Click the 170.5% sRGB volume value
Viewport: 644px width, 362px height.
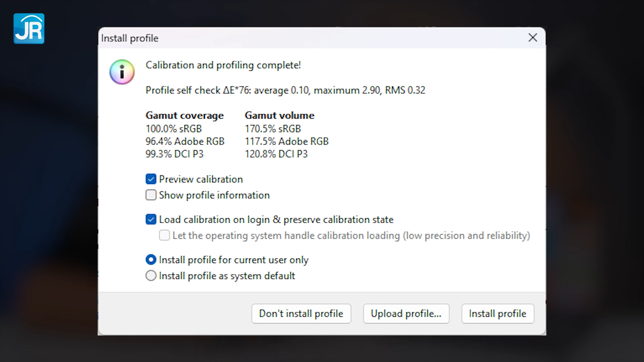click(273, 128)
